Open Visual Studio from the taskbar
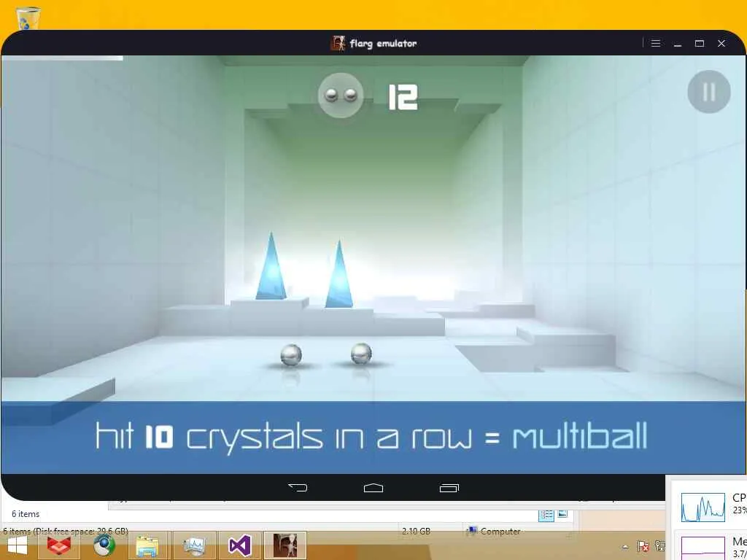Screen dimensions: 747x560 239,545
